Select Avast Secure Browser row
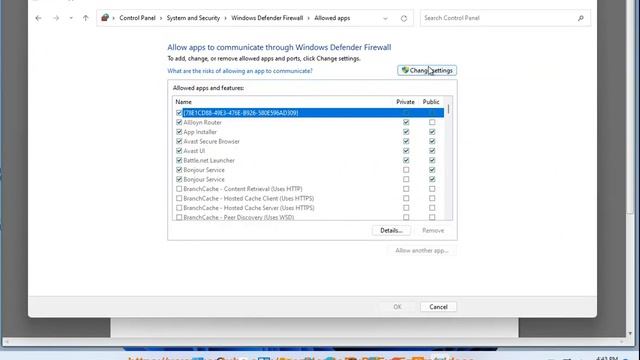640x360 pixels. (x=309, y=141)
